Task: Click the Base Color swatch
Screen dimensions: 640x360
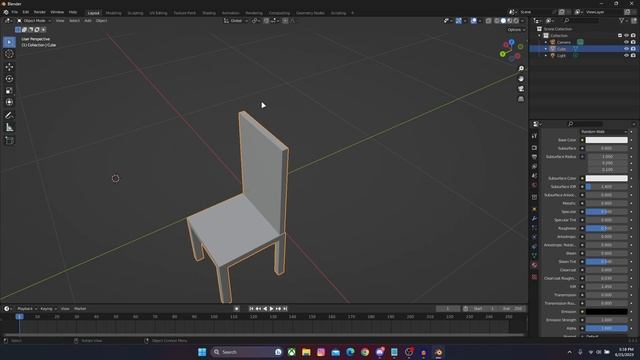Action: [607, 140]
